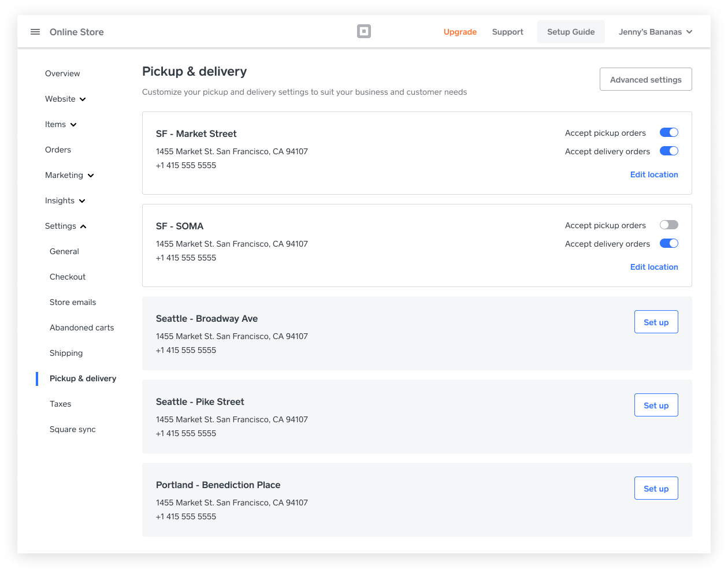Select Pickup & delivery in sidebar
This screenshot has width=728, height=573.
point(83,378)
